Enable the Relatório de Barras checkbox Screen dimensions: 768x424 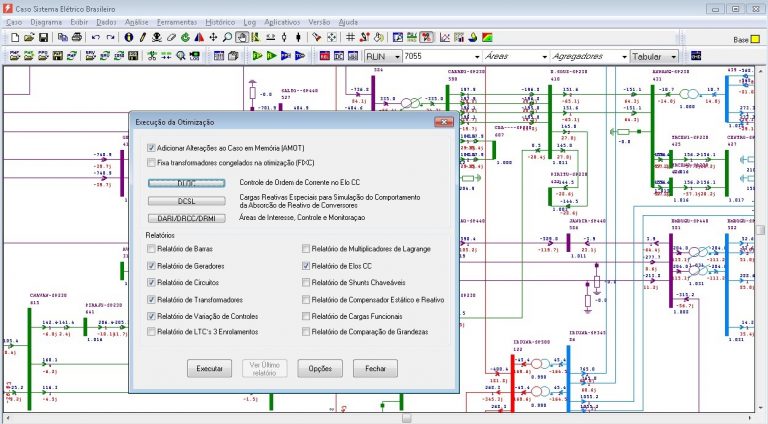152,250
